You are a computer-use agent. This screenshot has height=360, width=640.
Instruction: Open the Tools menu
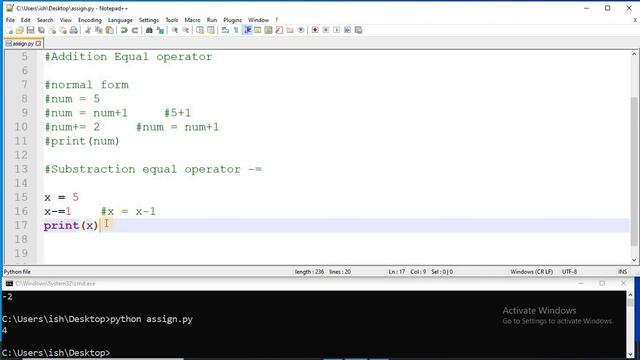click(x=171, y=20)
